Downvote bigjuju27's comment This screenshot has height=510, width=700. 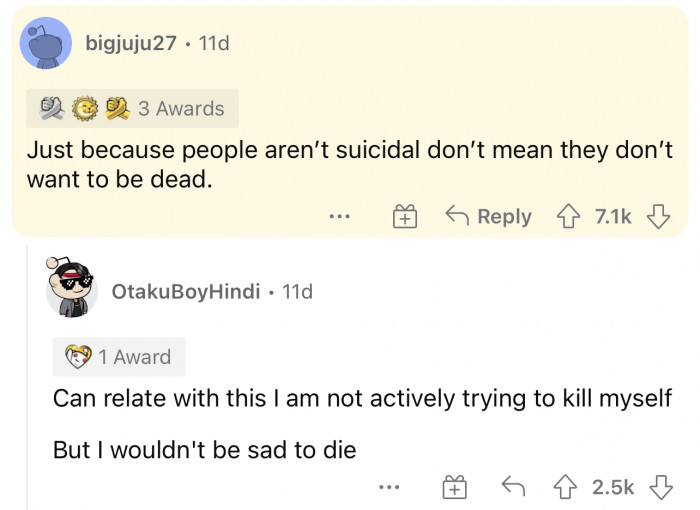(x=658, y=216)
